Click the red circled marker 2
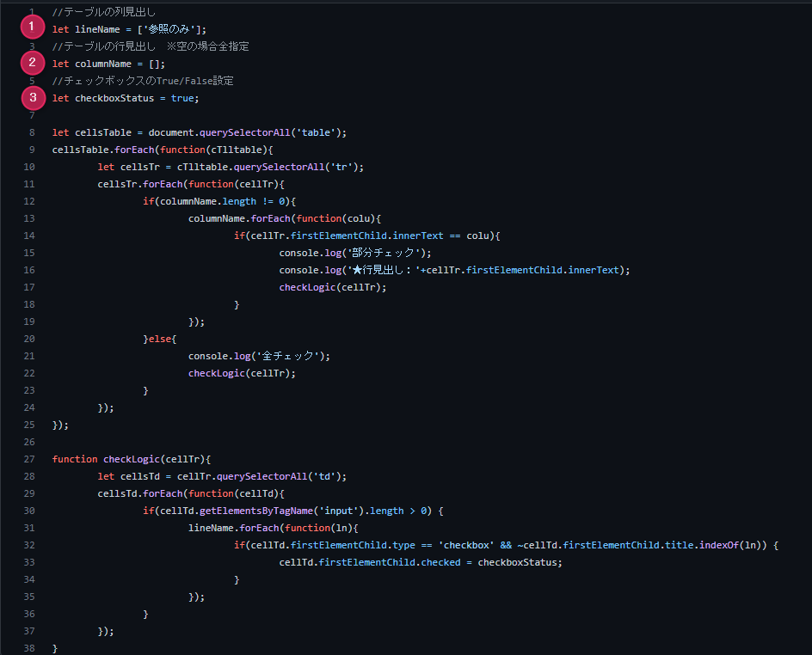 32,62
